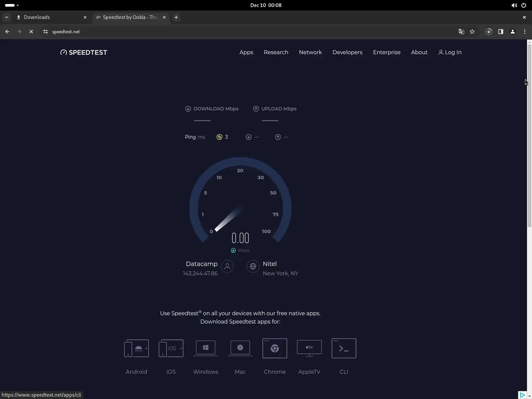Click the download ping icon

tap(249, 137)
